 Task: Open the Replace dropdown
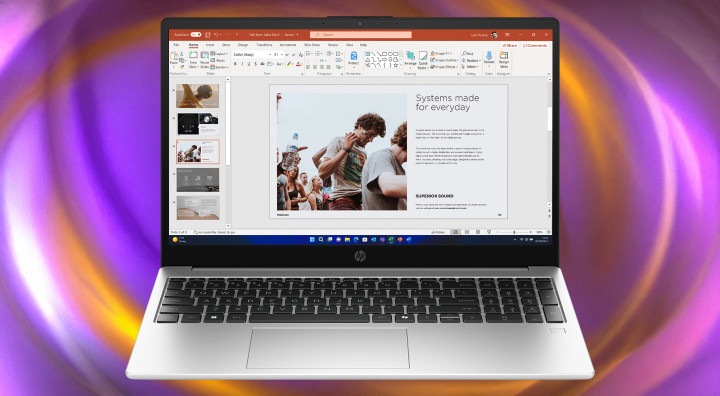tap(471, 60)
